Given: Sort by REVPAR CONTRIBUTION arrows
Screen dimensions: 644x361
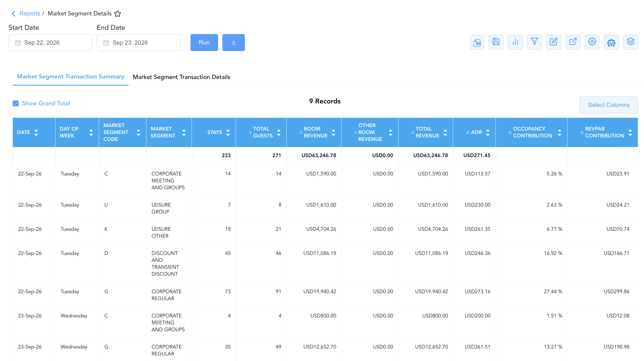Looking at the screenshot, I should 630,132.
